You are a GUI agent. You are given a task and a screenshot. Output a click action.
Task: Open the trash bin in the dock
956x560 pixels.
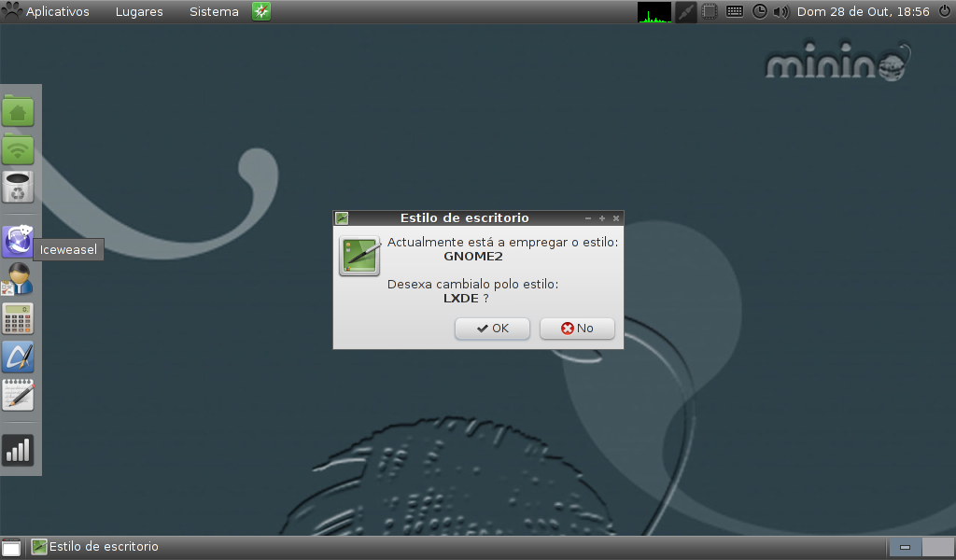click(x=18, y=188)
